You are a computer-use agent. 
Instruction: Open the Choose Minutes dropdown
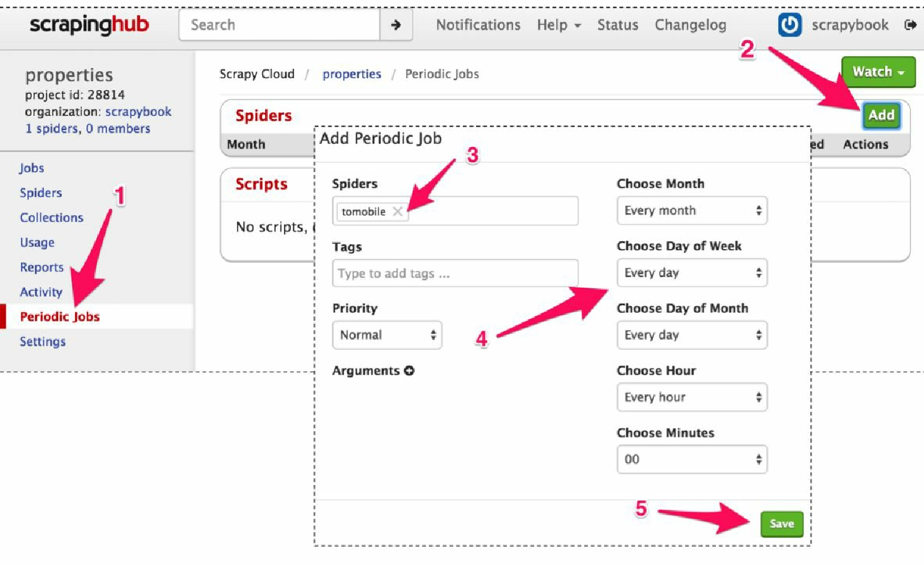tap(692, 460)
